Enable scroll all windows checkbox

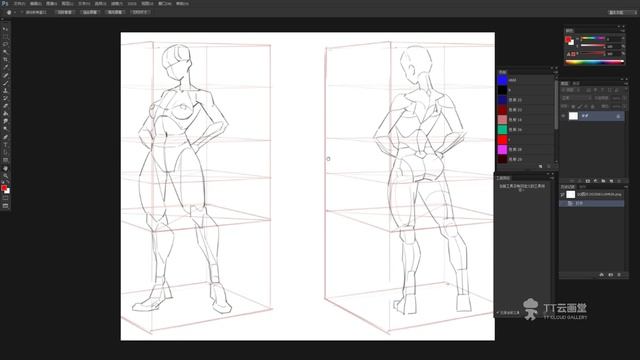(x=23, y=12)
